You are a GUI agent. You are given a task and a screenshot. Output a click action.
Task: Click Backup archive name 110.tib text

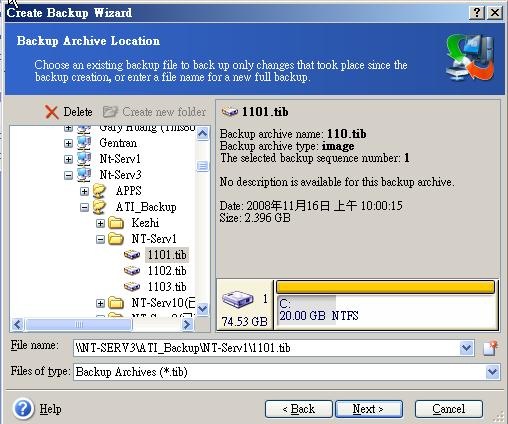pos(293,134)
